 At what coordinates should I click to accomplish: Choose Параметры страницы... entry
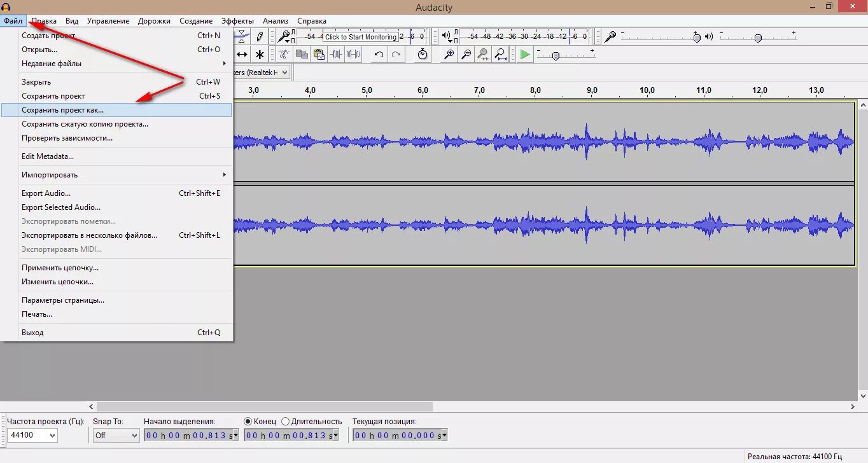click(x=125, y=300)
